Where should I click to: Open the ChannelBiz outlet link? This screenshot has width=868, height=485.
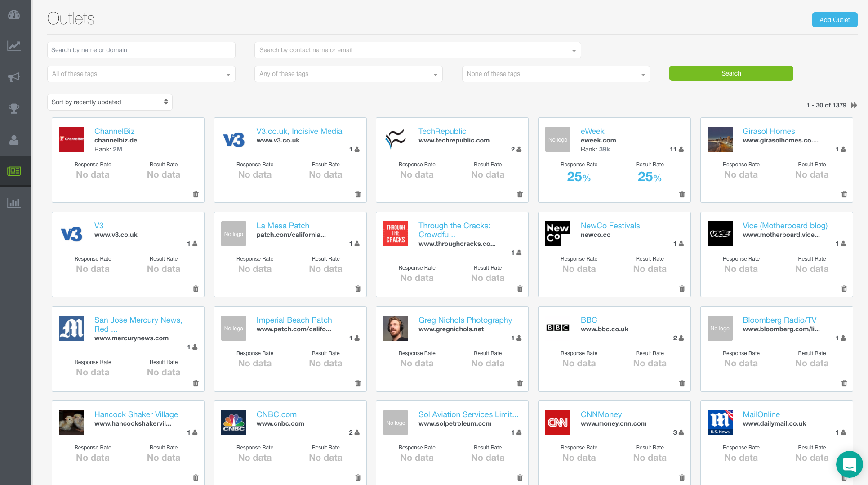point(114,131)
